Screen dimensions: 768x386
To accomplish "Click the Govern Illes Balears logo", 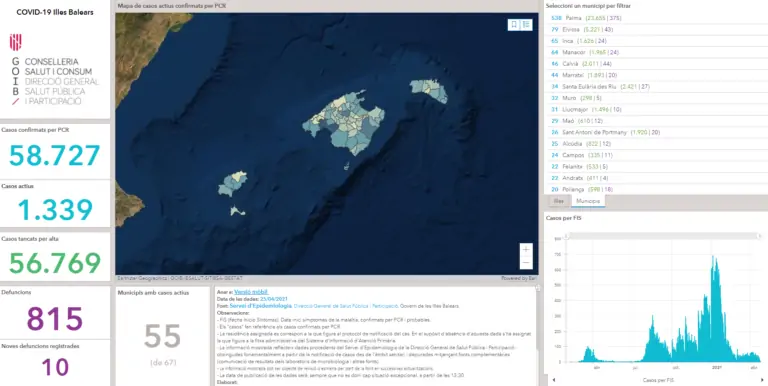I will 16,42.
